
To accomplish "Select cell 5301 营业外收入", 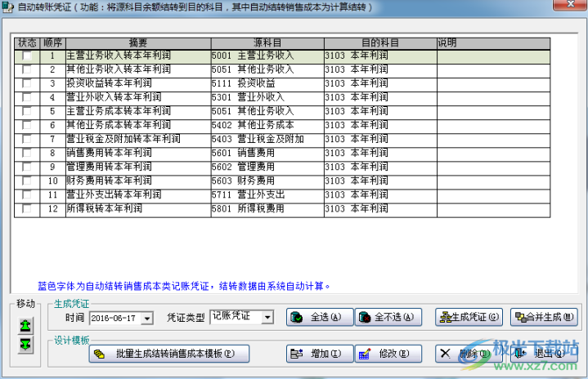I will click(x=267, y=97).
